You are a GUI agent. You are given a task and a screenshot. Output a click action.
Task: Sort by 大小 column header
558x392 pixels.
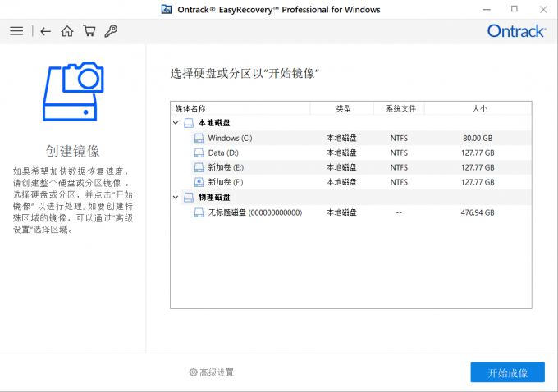478,108
